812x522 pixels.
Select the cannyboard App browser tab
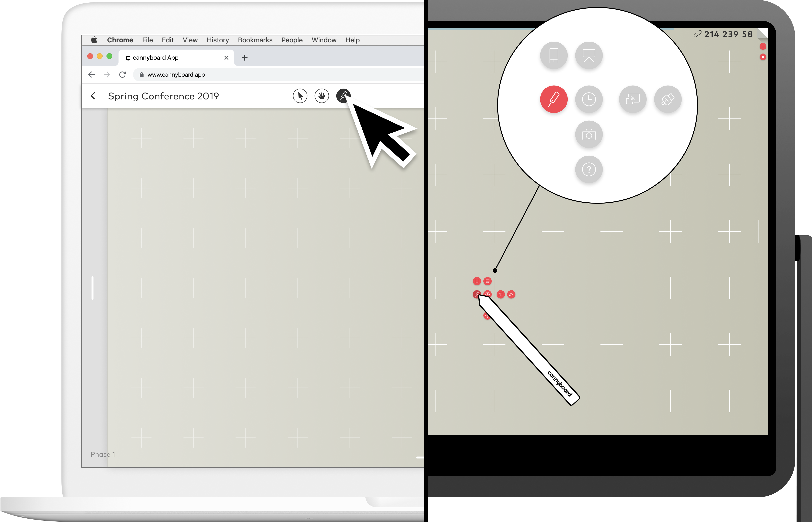tap(176, 58)
